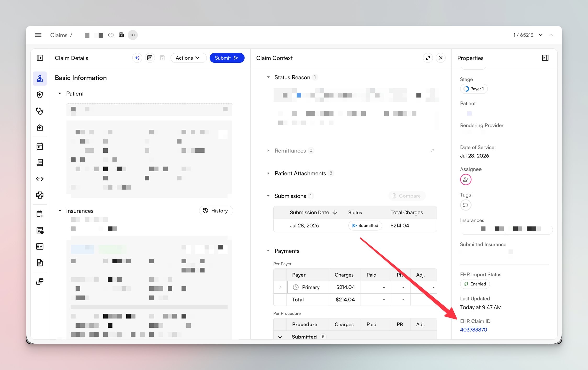Copy the claim link using the chain icon

(x=111, y=35)
